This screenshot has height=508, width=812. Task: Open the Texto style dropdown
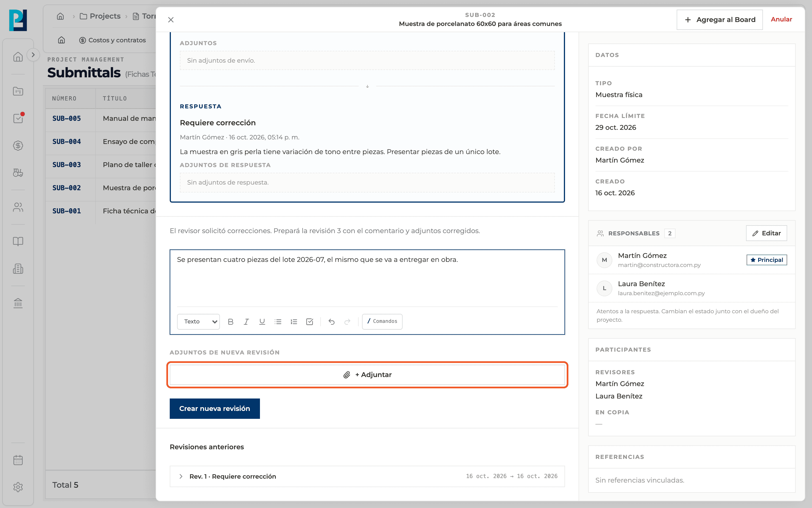[x=198, y=321]
